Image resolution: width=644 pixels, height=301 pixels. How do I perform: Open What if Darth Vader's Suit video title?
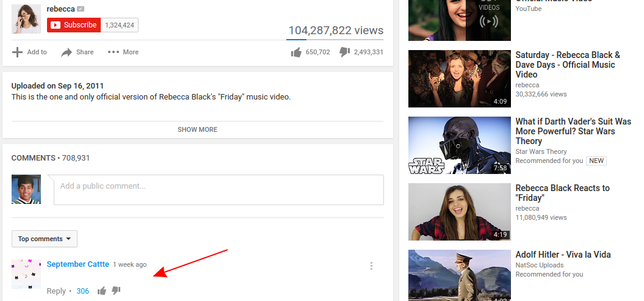[x=573, y=131]
